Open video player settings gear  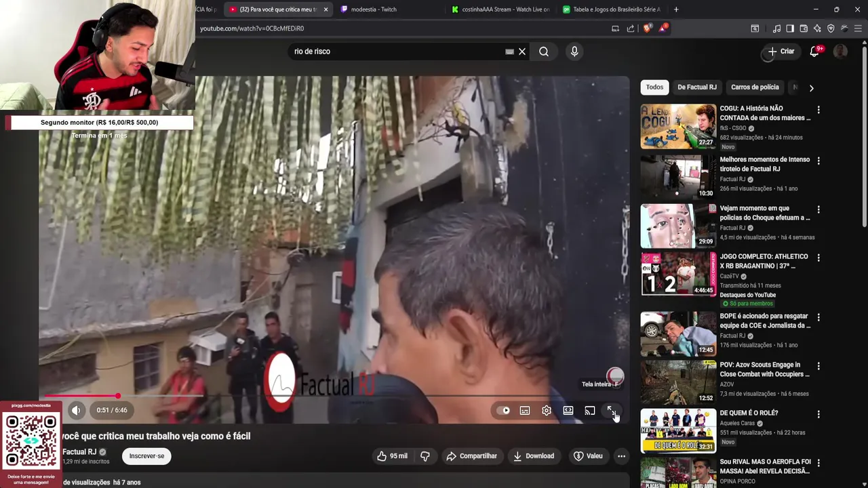547,411
